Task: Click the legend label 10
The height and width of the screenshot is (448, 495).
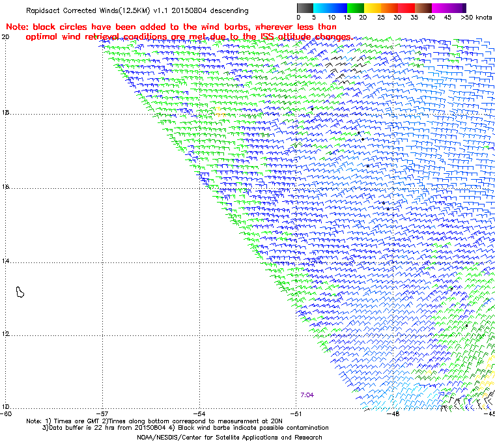Action: pyautogui.click(x=332, y=18)
